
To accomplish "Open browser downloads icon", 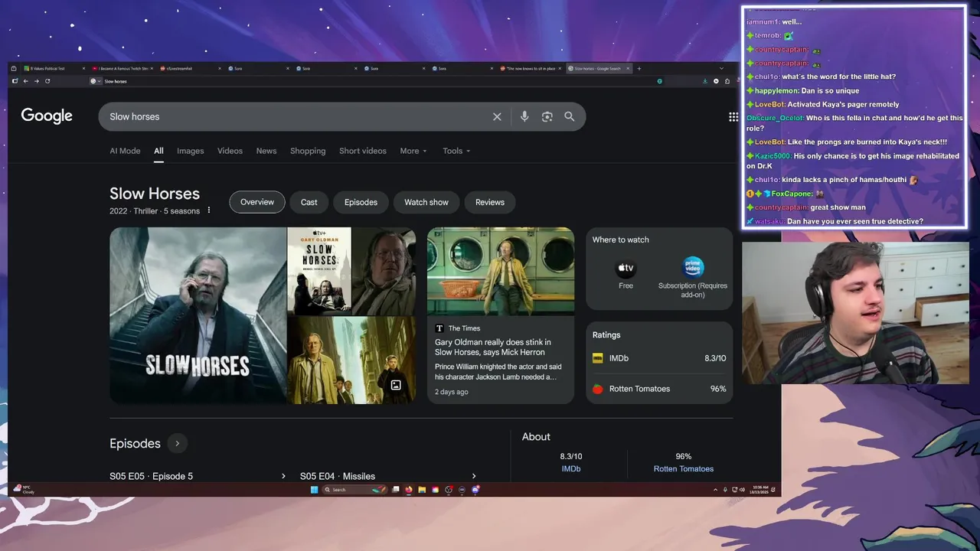I will coord(705,81).
